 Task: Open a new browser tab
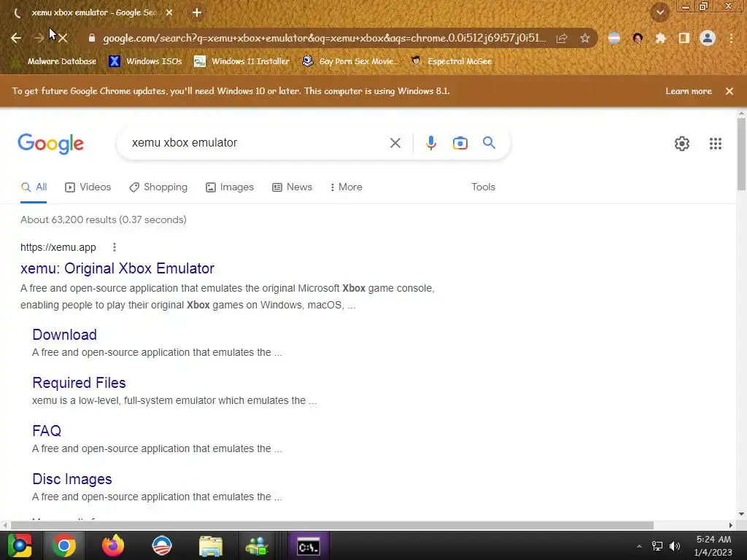pos(197,13)
